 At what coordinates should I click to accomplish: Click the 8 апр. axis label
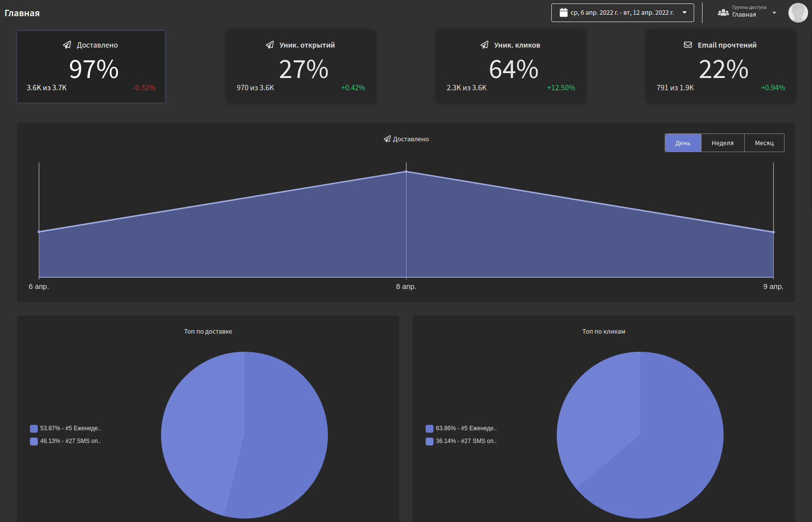[406, 287]
